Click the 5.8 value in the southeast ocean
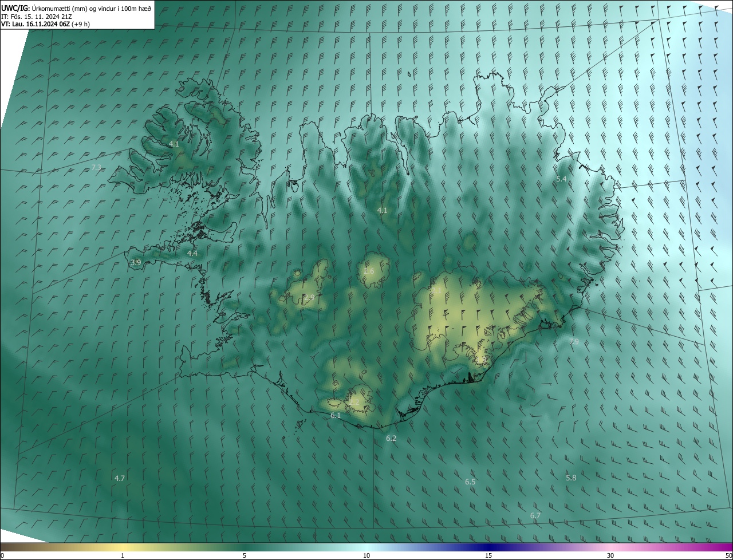 [571, 478]
